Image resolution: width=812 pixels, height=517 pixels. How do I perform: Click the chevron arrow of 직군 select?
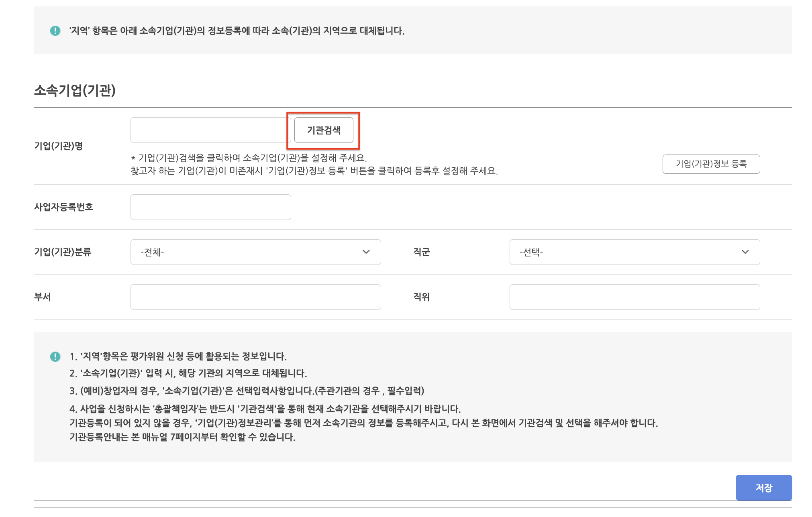click(x=745, y=252)
